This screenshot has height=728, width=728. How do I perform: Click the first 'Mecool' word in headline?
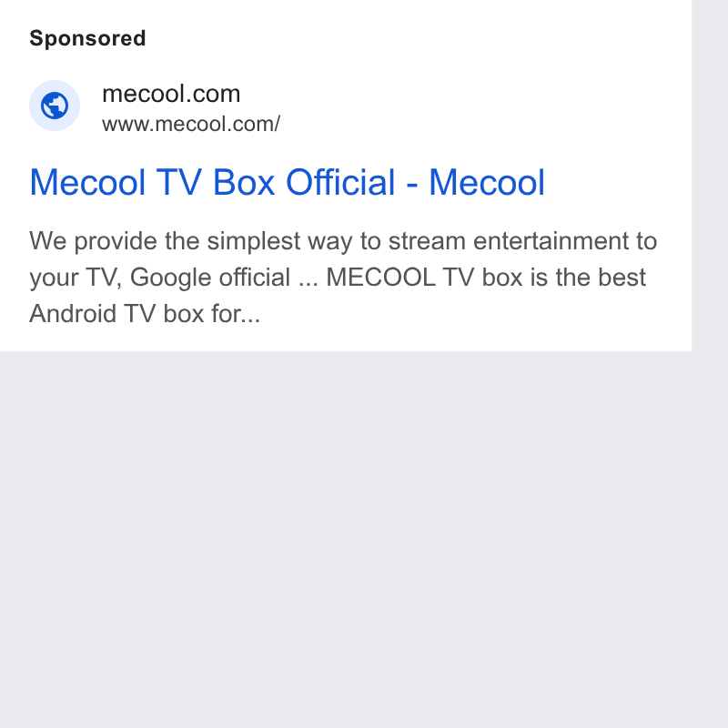(x=87, y=183)
